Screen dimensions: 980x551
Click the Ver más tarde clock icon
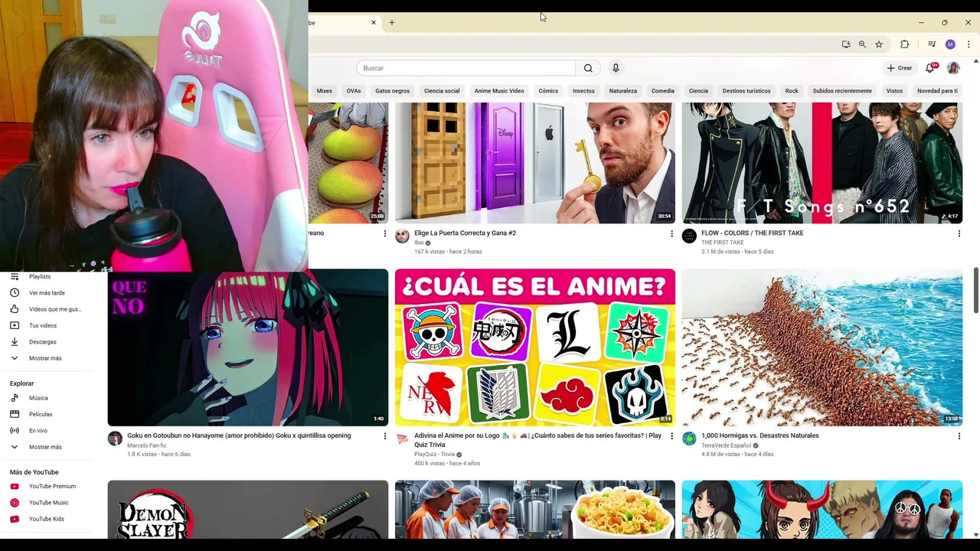pyautogui.click(x=15, y=293)
